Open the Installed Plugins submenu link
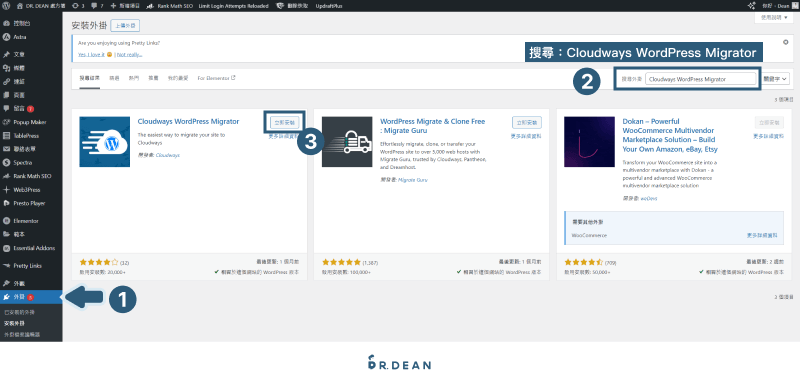Image resolution: width=800 pixels, height=385 pixels. 19,312
